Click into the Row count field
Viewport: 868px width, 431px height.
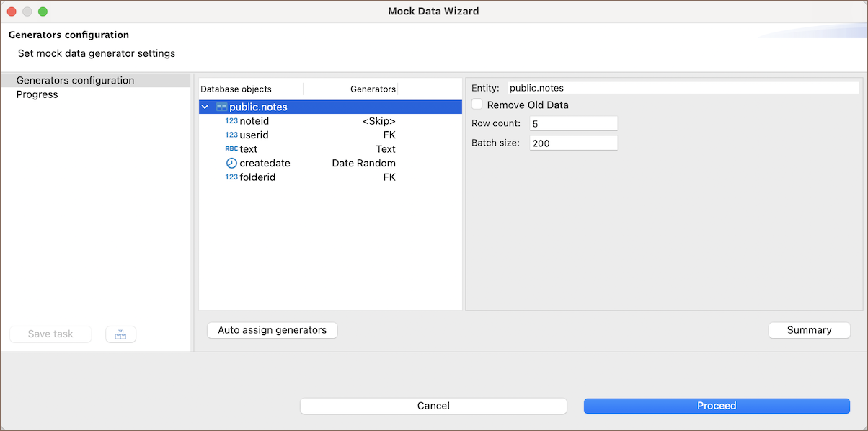pos(573,124)
